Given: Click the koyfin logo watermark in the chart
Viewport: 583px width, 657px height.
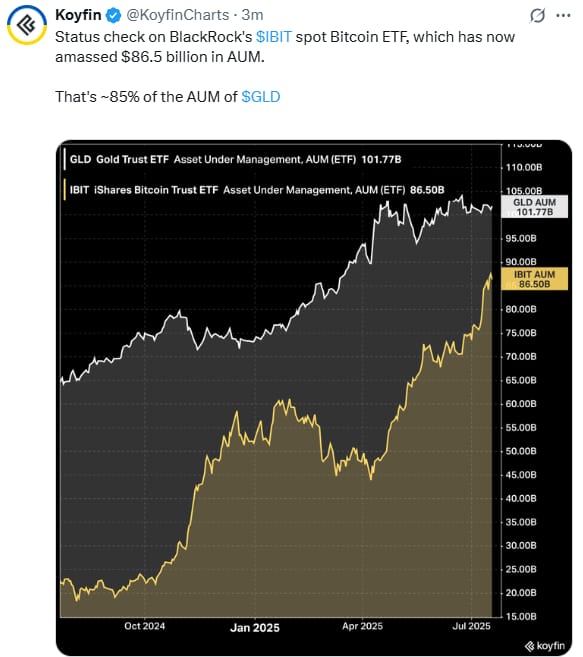Looking at the screenshot, I should [545, 645].
